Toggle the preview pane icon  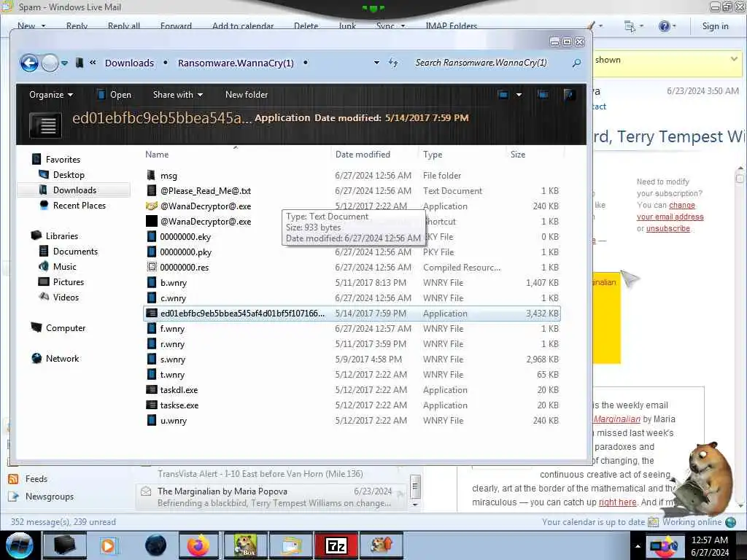543,95
